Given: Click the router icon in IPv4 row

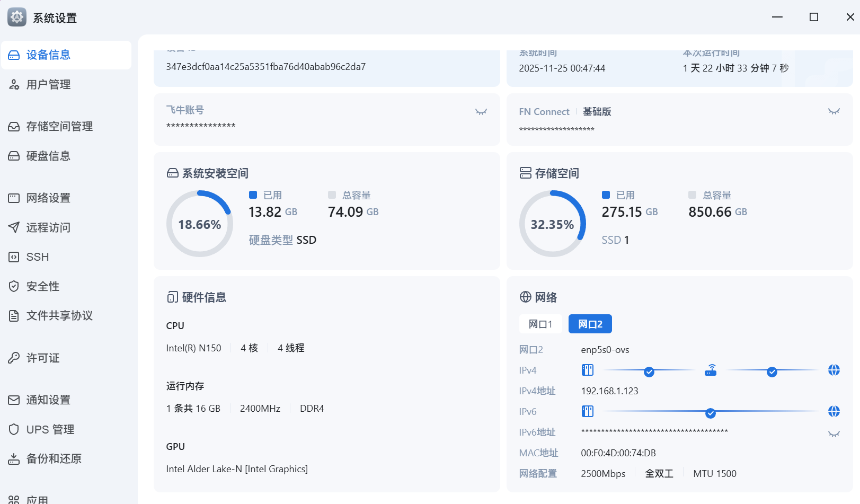Looking at the screenshot, I should tap(711, 370).
